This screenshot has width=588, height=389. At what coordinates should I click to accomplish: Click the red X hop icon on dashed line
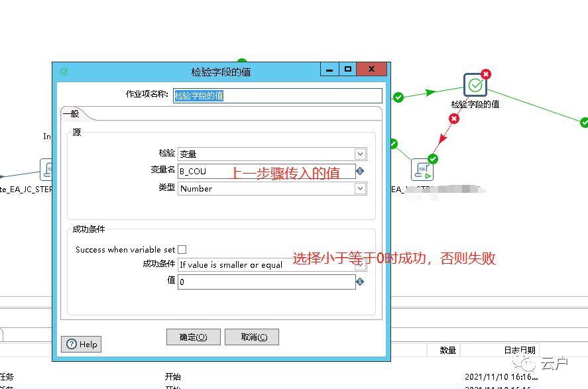coord(454,119)
